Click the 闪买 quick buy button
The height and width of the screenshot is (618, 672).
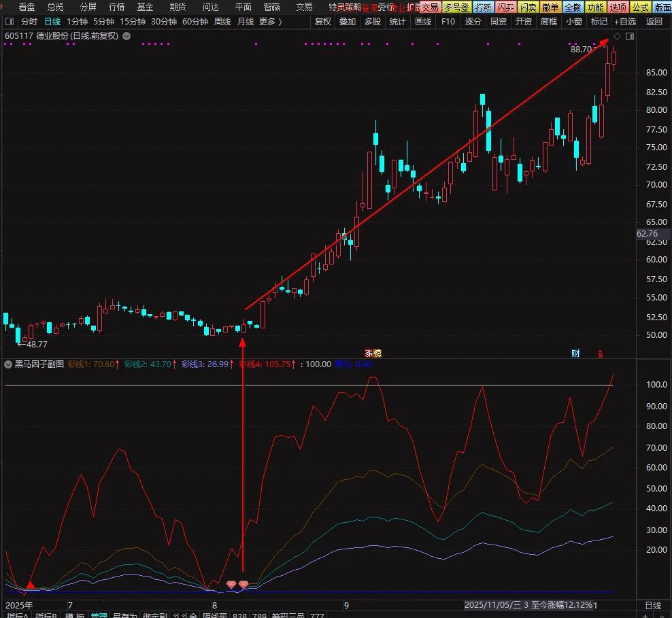coord(505,7)
